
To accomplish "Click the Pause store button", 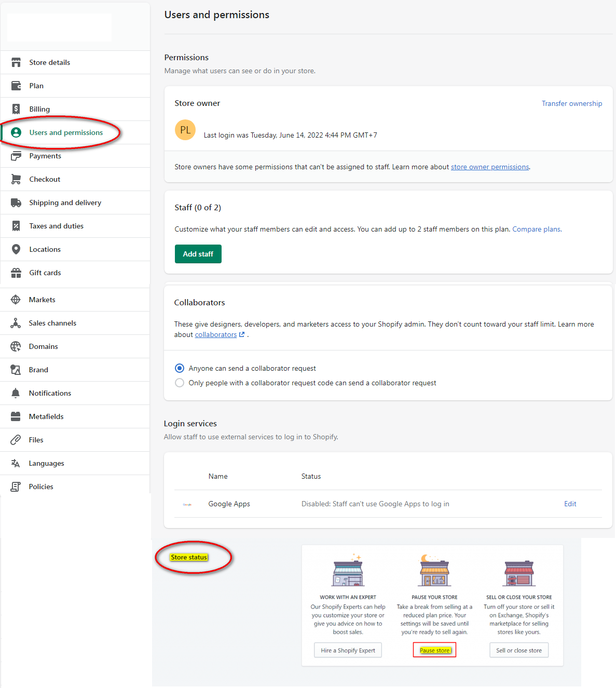I will [435, 650].
